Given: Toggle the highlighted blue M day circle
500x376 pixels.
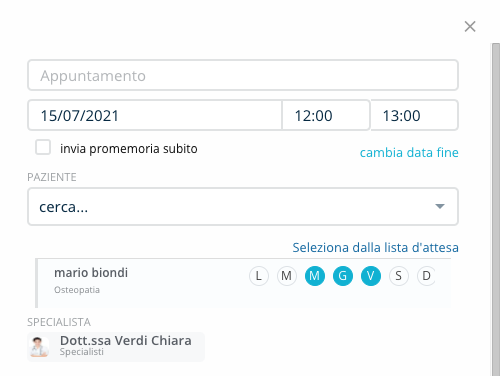Looking at the screenshot, I should 315,276.
